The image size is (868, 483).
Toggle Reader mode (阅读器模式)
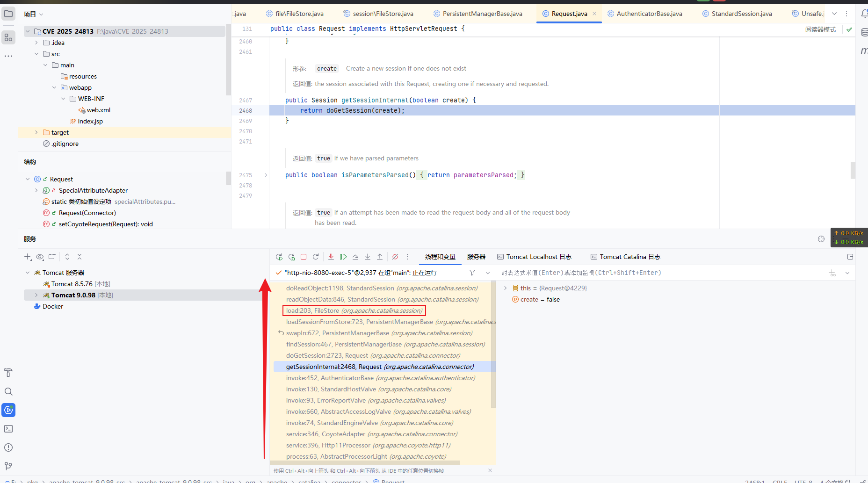(x=820, y=29)
